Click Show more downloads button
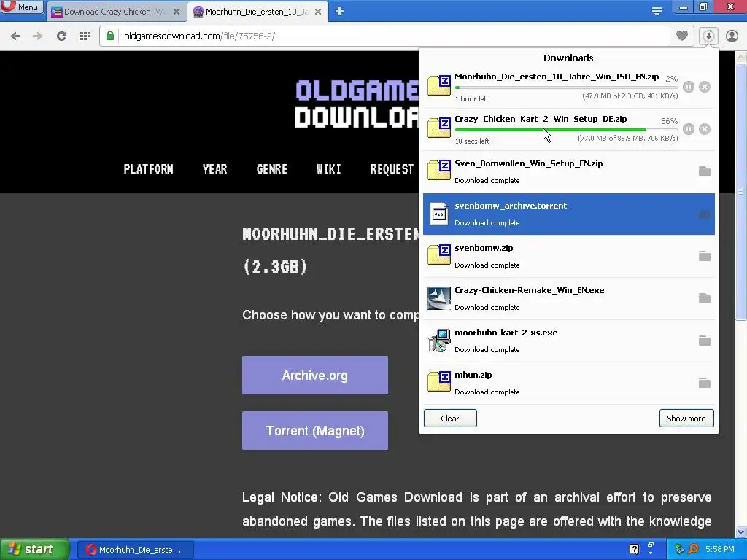 (686, 418)
